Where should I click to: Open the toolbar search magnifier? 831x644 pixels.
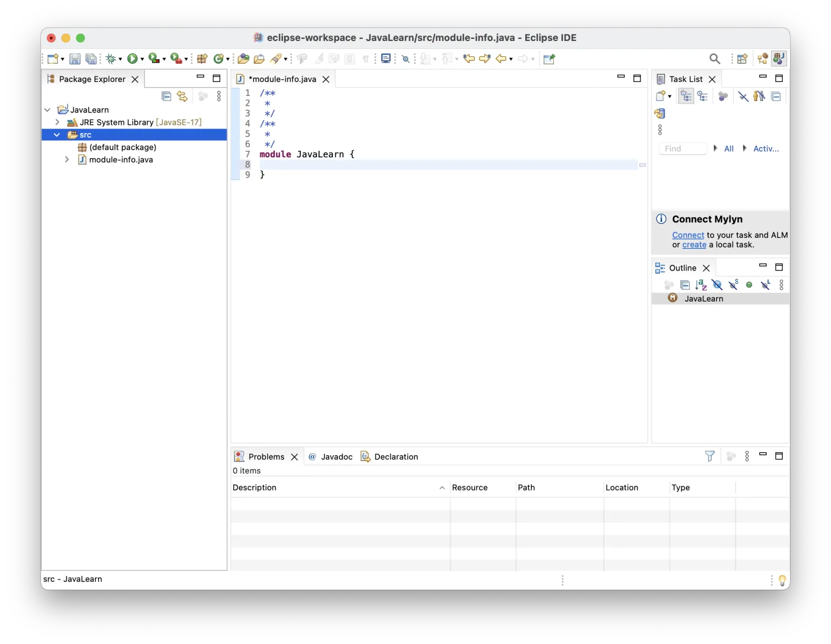715,59
